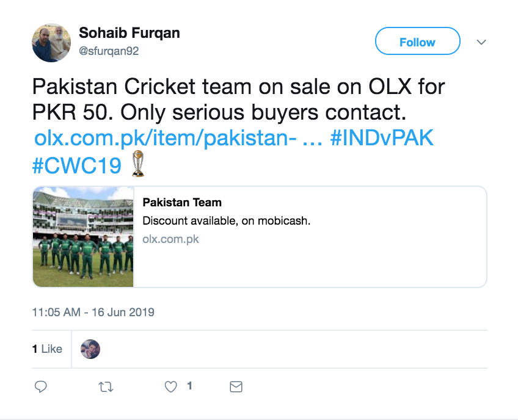Open Sohaib Furqan's profile picture
The image size is (518, 420).
pyautogui.click(x=51, y=43)
